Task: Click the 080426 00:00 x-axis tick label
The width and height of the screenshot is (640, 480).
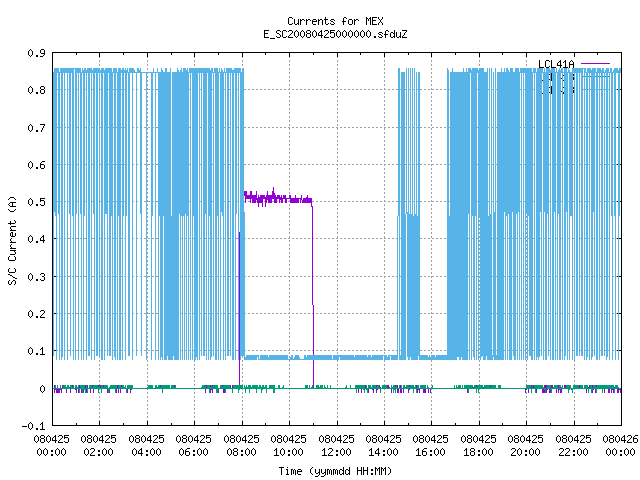Action: click(x=620, y=446)
